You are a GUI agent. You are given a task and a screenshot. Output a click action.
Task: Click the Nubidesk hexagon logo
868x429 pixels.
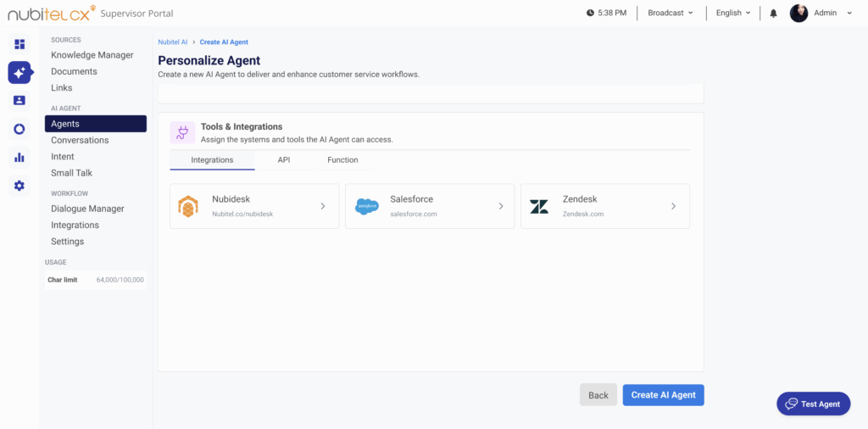coord(188,206)
